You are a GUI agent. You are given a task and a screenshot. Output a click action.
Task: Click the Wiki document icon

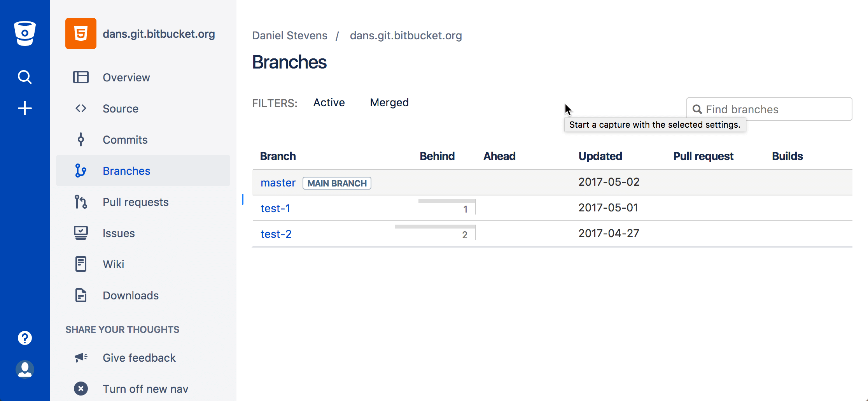[80, 264]
